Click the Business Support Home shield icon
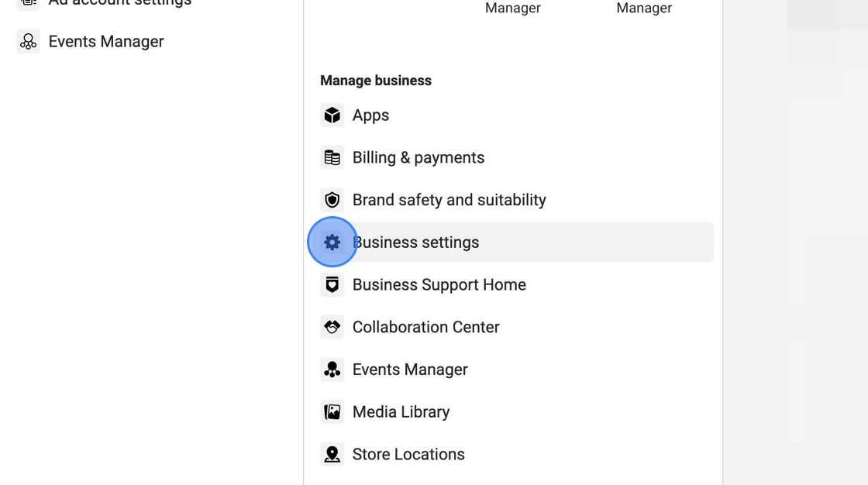 [332, 284]
